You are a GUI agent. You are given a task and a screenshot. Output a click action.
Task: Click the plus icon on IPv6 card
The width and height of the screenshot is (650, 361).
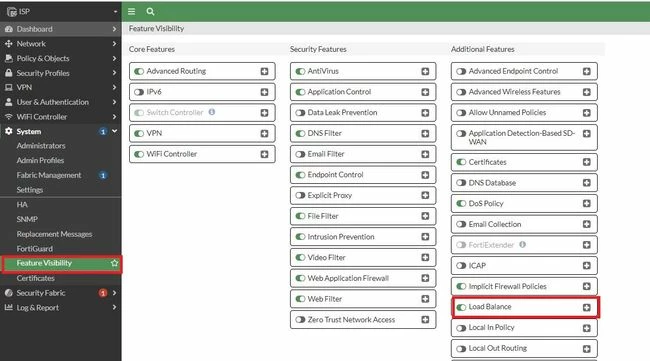pyautogui.click(x=264, y=92)
